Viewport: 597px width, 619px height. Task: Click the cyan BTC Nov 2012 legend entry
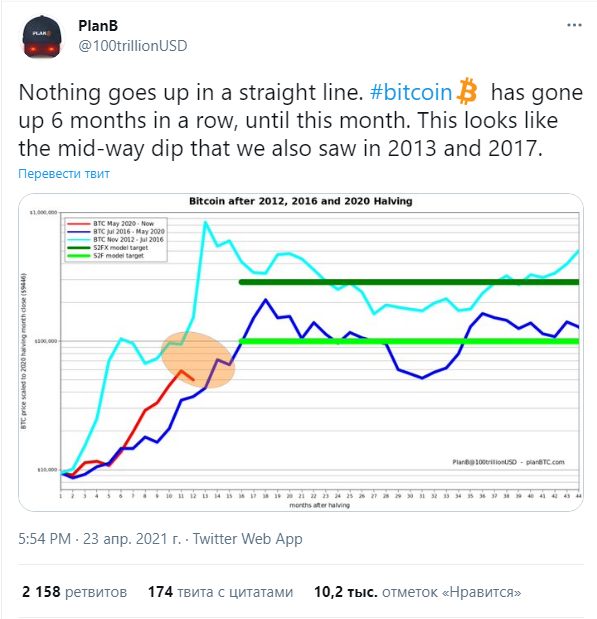tap(115, 240)
